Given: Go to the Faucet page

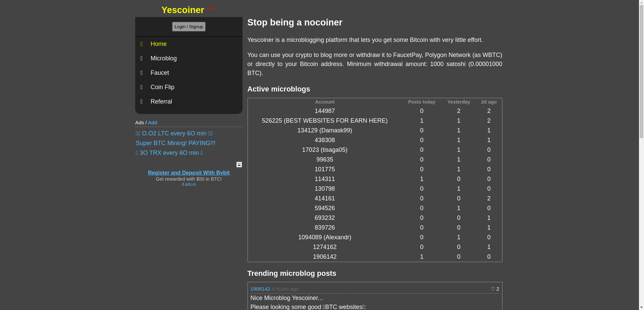Looking at the screenshot, I should pyautogui.click(x=160, y=73).
